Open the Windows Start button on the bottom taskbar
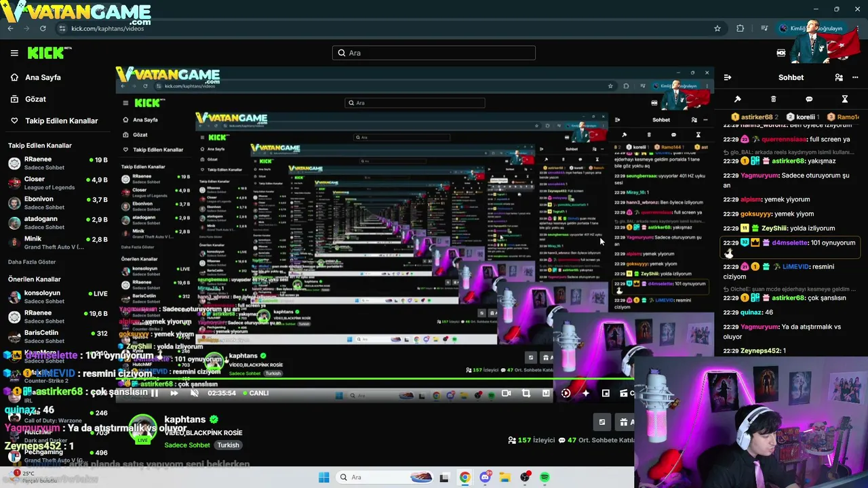Screen dimensions: 868x488 tap(323, 477)
